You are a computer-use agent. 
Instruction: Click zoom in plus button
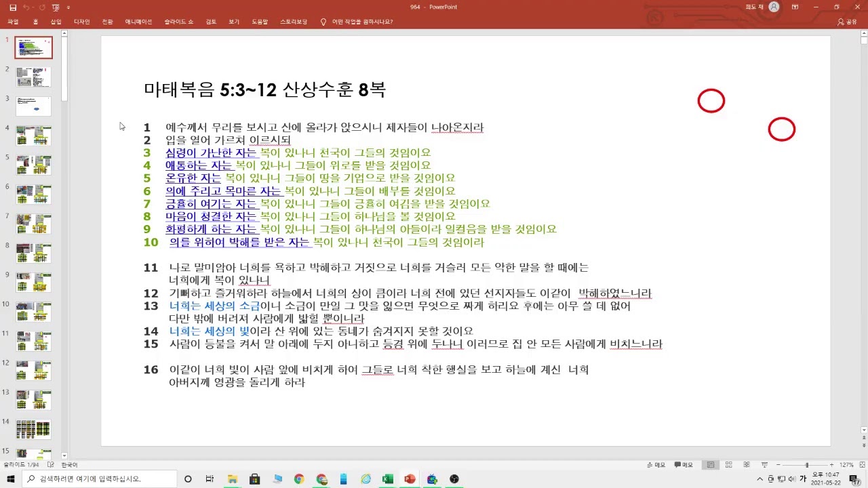pos(833,465)
